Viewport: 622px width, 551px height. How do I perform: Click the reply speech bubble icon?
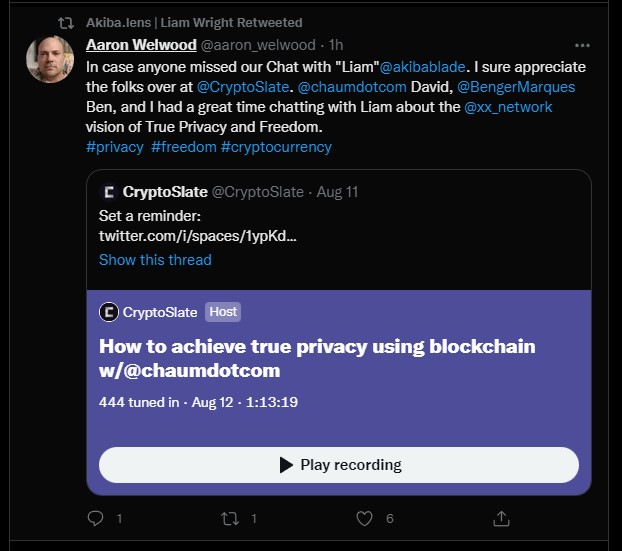[95, 518]
